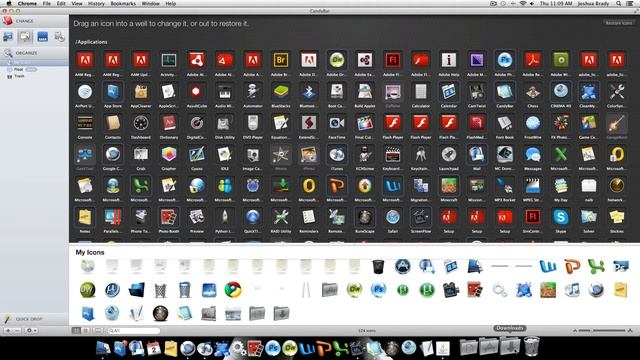Select the Keychain Access keys icon
This screenshot has width=640, height=360.
[x=421, y=154]
